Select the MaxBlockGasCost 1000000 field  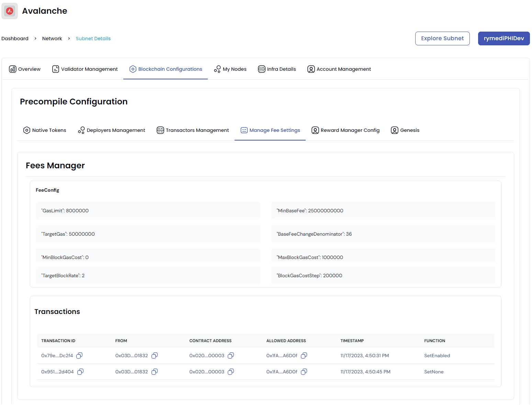coord(383,256)
